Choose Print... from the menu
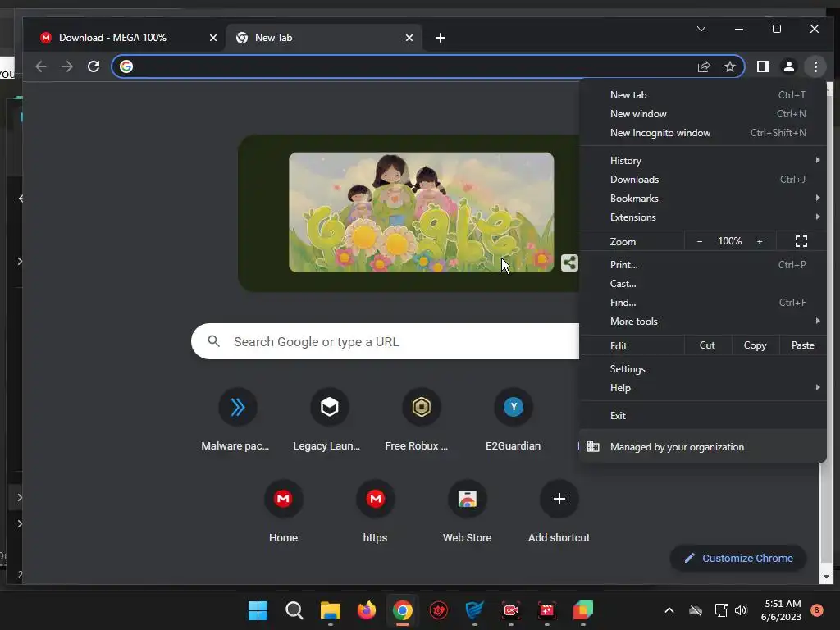Screen dimensions: 840x630 pyautogui.click(x=703, y=264)
